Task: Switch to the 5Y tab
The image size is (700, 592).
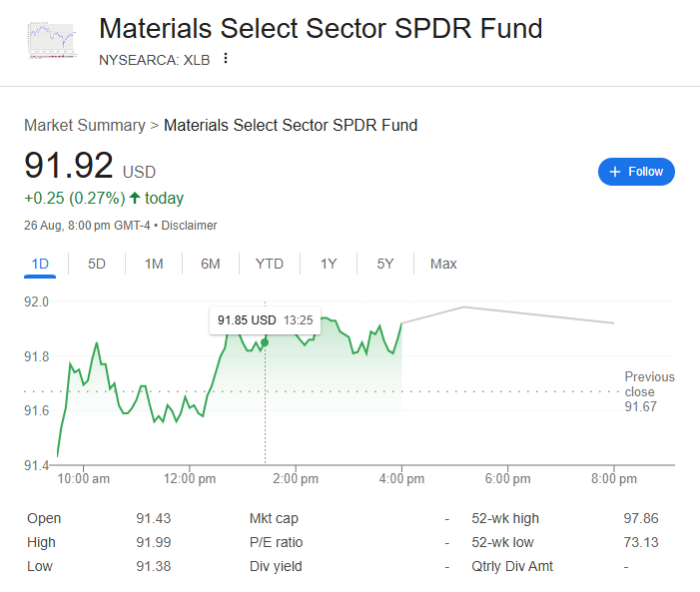Action: click(385, 264)
